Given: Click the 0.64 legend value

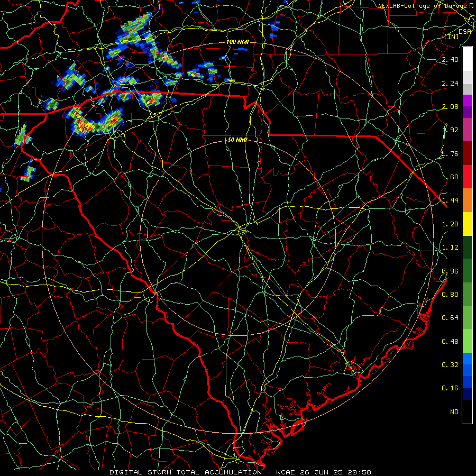Looking at the screenshot, I should 450,318.
